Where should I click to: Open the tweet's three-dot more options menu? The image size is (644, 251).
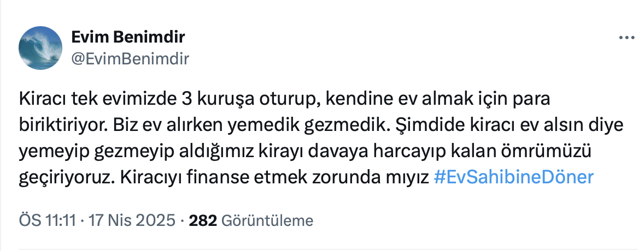tap(627, 38)
